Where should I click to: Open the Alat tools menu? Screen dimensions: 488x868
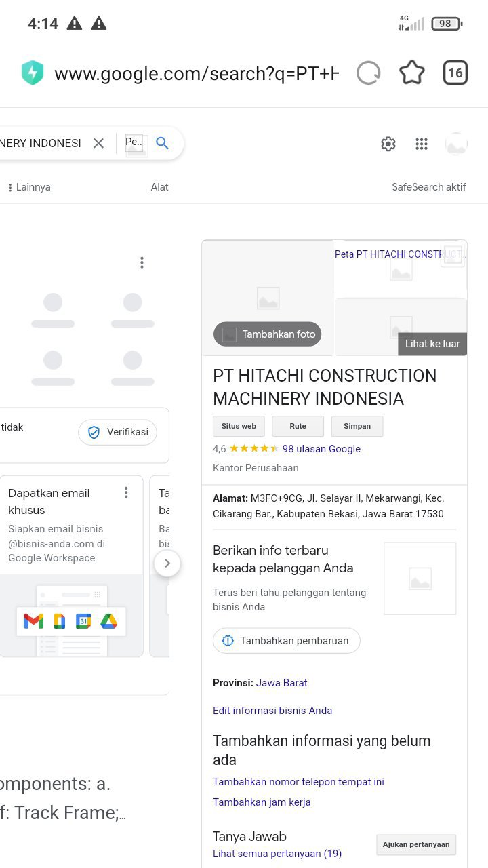160,187
